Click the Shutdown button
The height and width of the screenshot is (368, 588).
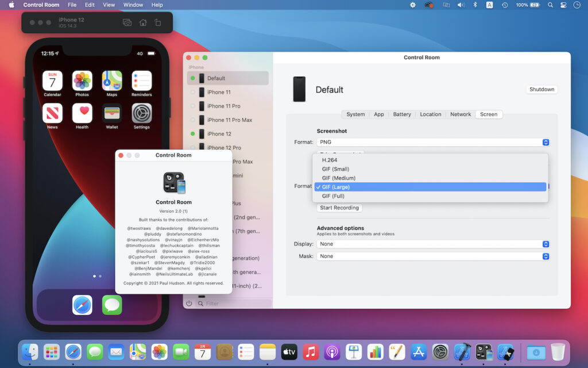pyautogui.click(x=541, y=90)
